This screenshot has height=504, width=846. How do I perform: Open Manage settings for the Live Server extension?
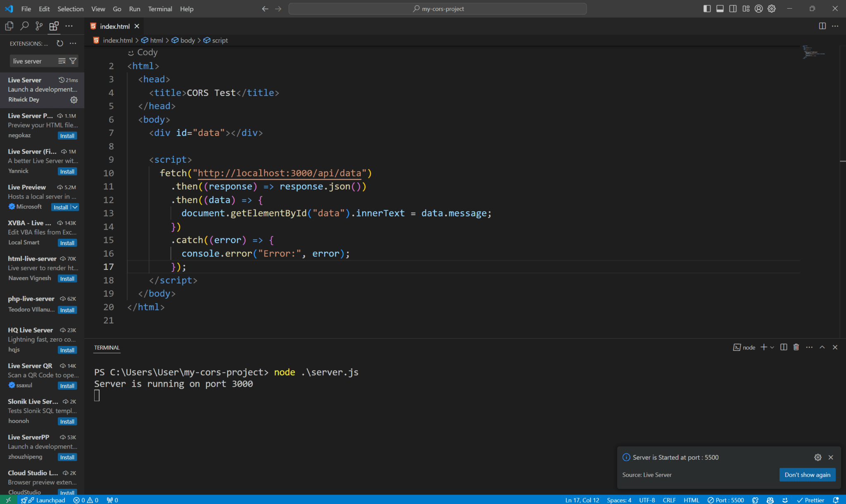click(x=74, y=100)
